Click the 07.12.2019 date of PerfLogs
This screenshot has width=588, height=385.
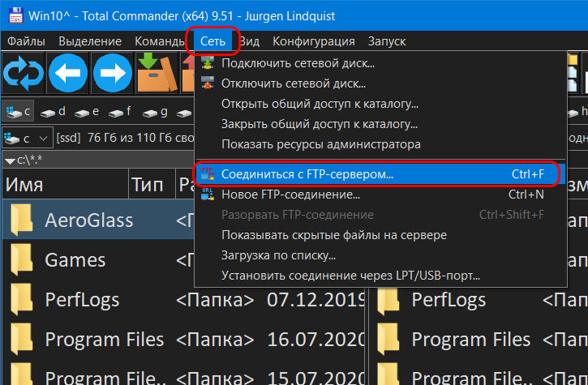pyautogui.click(x=315, y=300)
